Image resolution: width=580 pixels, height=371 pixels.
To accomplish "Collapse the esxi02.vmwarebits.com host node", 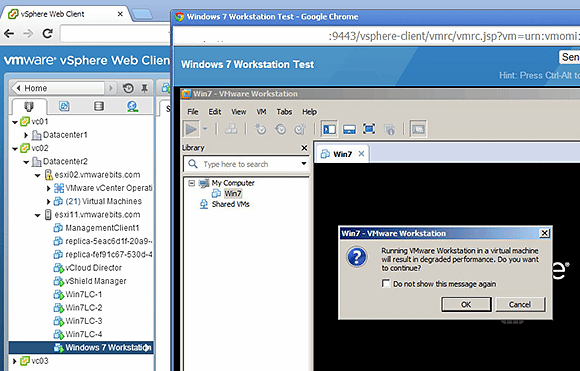I will point(37,175).
